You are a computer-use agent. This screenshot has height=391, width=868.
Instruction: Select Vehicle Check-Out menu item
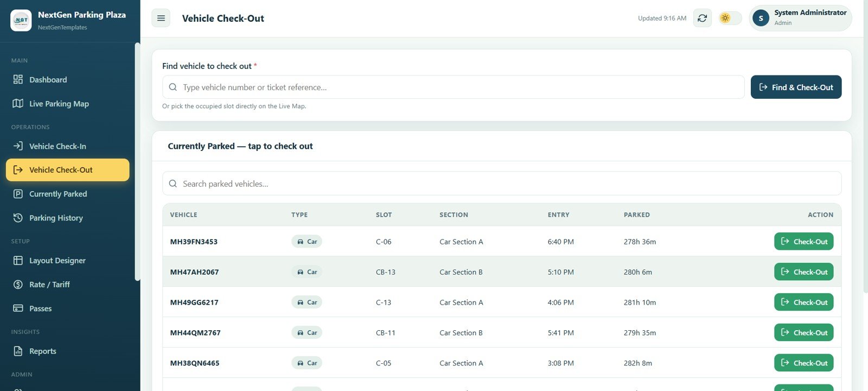click(67, 170)
